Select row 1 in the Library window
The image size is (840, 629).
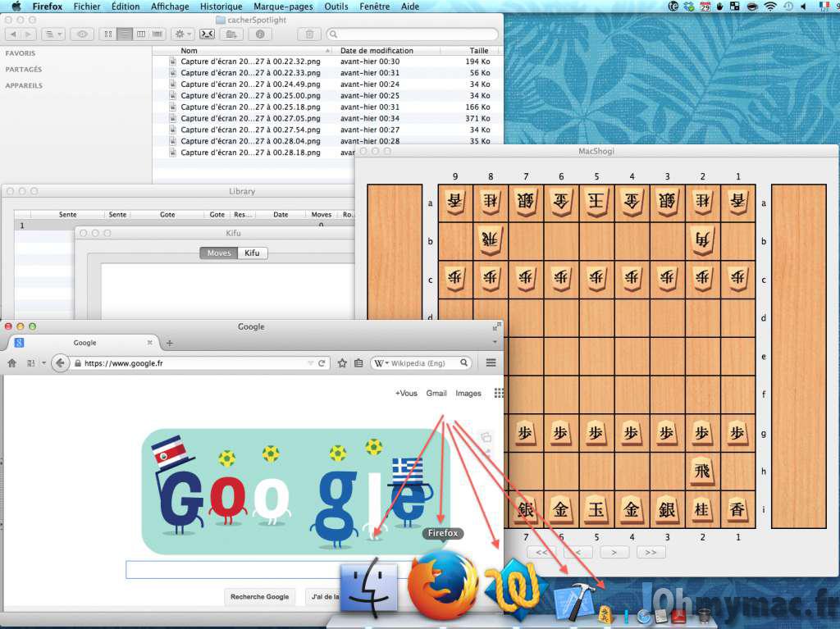185,226
